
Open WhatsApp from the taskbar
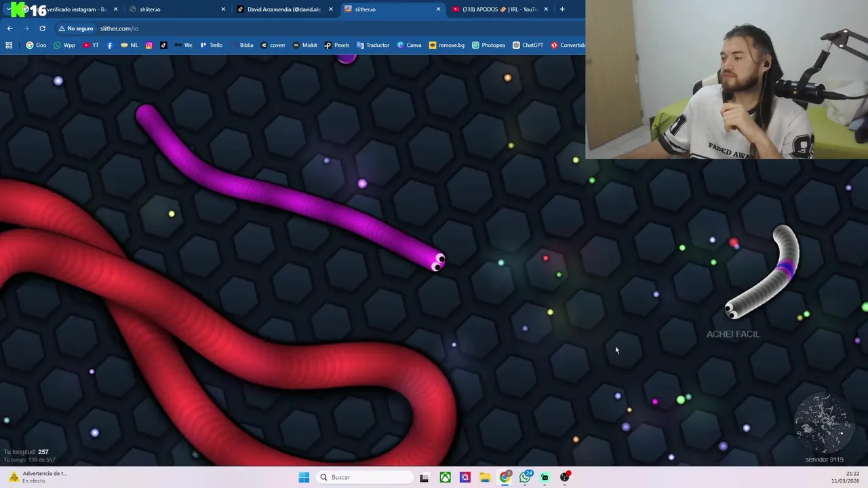[526, 477]
